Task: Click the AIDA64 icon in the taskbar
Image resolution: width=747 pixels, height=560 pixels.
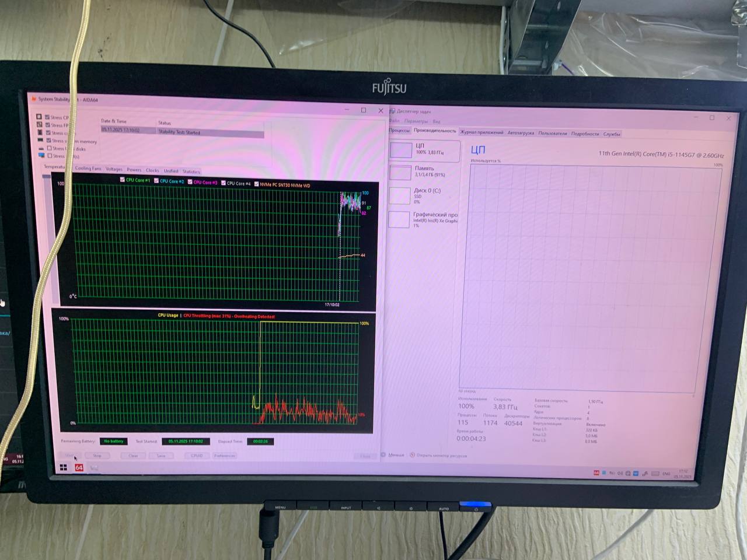Action: [79, 467]
